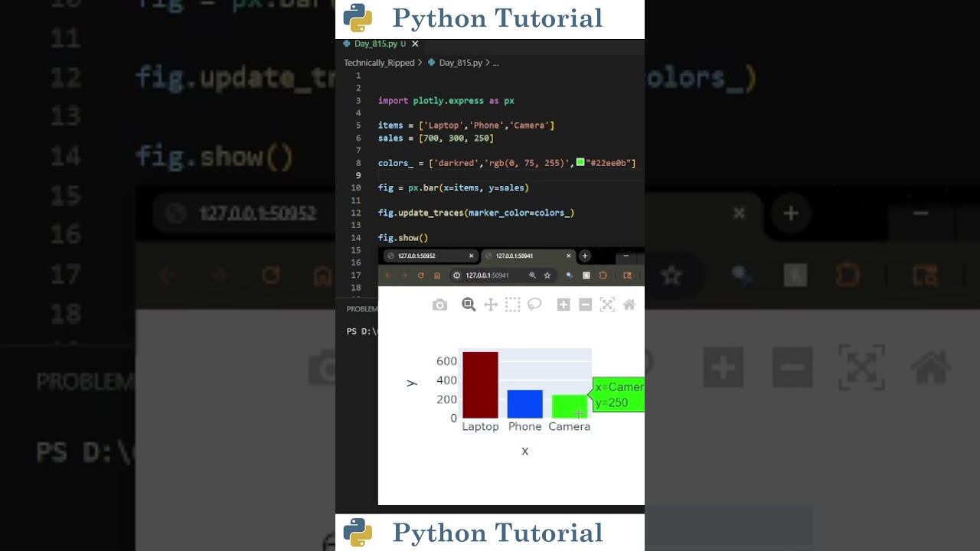
Task: Place cursor on the items list line
Action: [465, 126]
